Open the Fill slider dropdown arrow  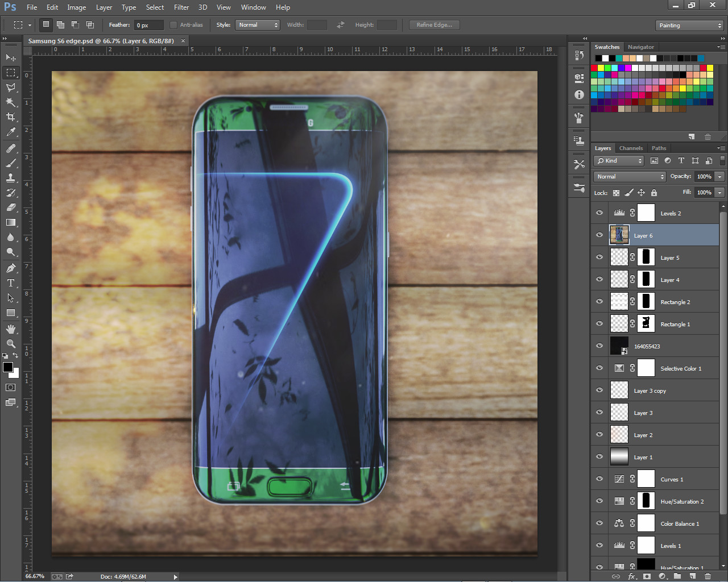tap(719, 193)
